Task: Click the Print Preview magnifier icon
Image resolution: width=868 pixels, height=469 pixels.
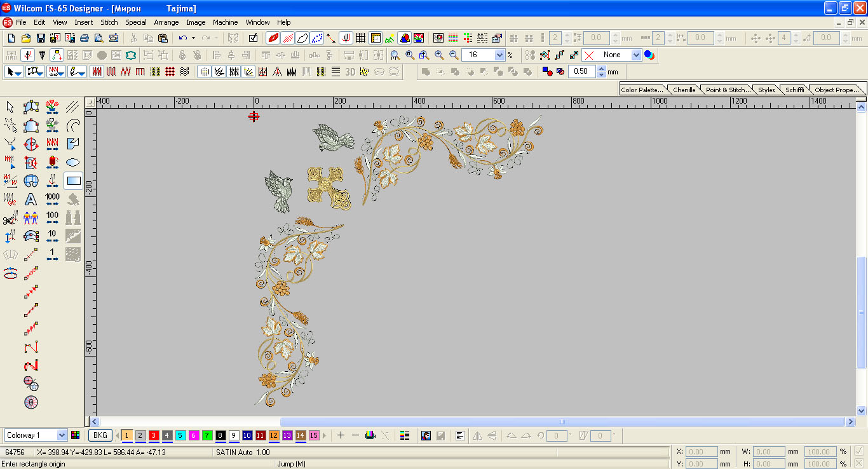Action: 98,38
